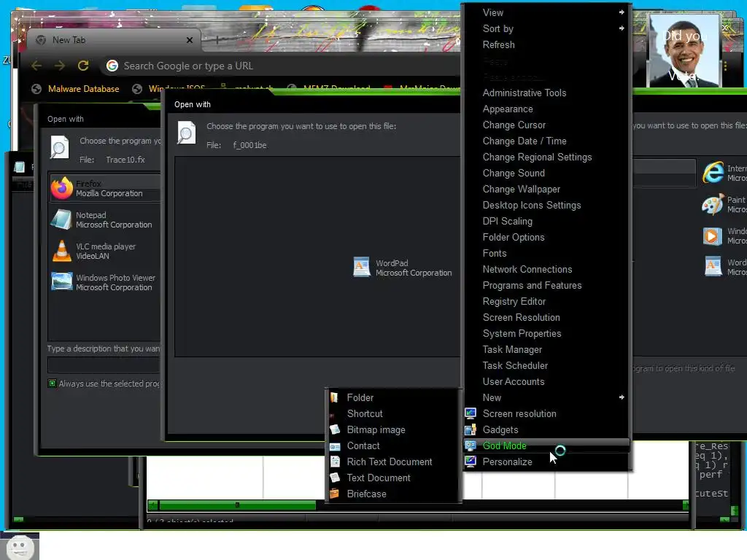This screenshot has width=747, height=560.
Task: Select Firefox in the Trace10.fx Open with list
Action: 105,189
